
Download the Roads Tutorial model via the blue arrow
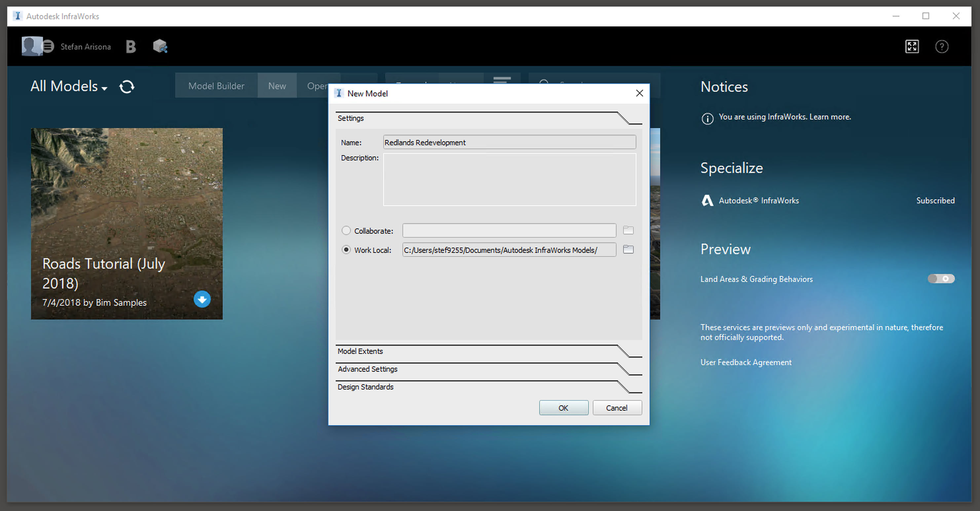click(x=202, y=299)
